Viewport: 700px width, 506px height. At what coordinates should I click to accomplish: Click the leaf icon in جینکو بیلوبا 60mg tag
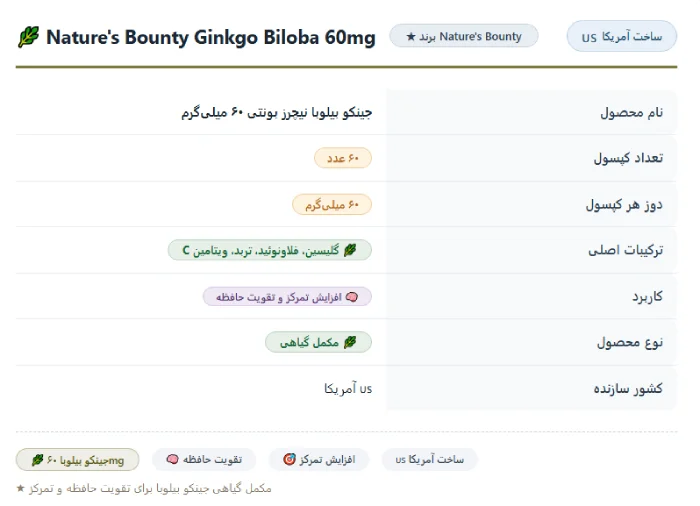click(x=38, y=460)
